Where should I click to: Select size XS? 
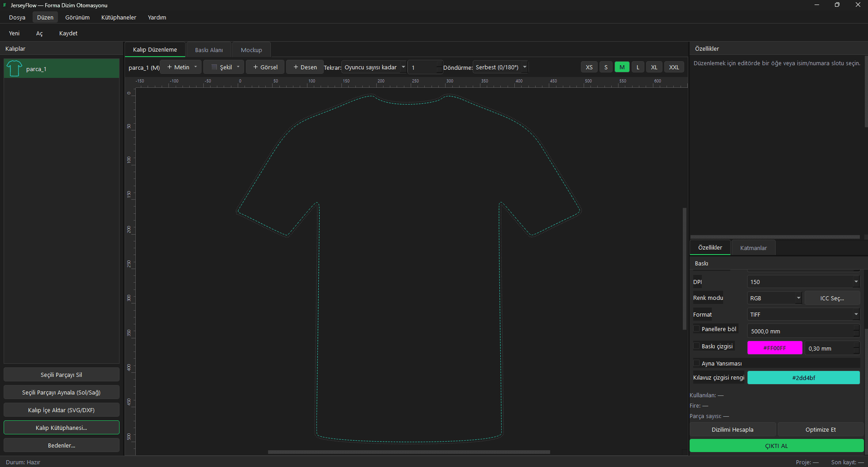pyautogui.click(x=589, y=67)
